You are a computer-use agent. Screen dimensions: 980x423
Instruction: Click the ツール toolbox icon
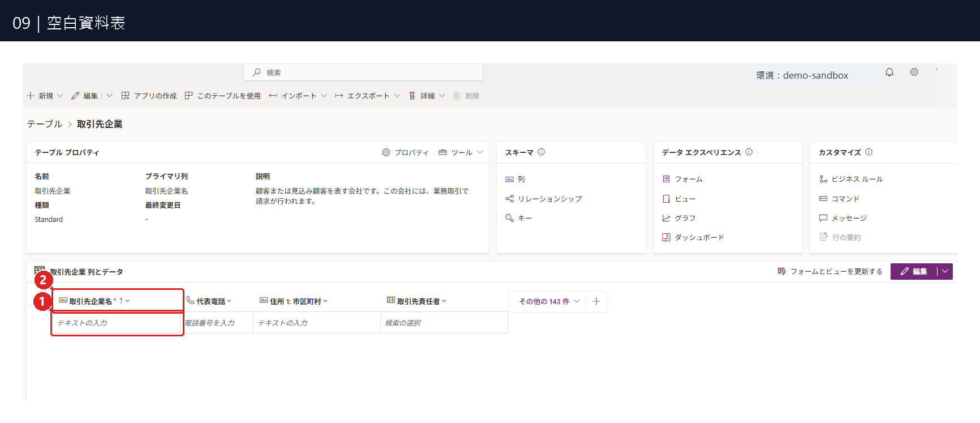[443, 152]
